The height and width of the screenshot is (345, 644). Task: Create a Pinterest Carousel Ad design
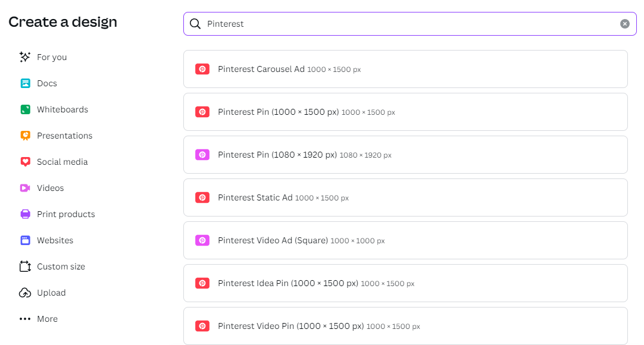point(405,70)
